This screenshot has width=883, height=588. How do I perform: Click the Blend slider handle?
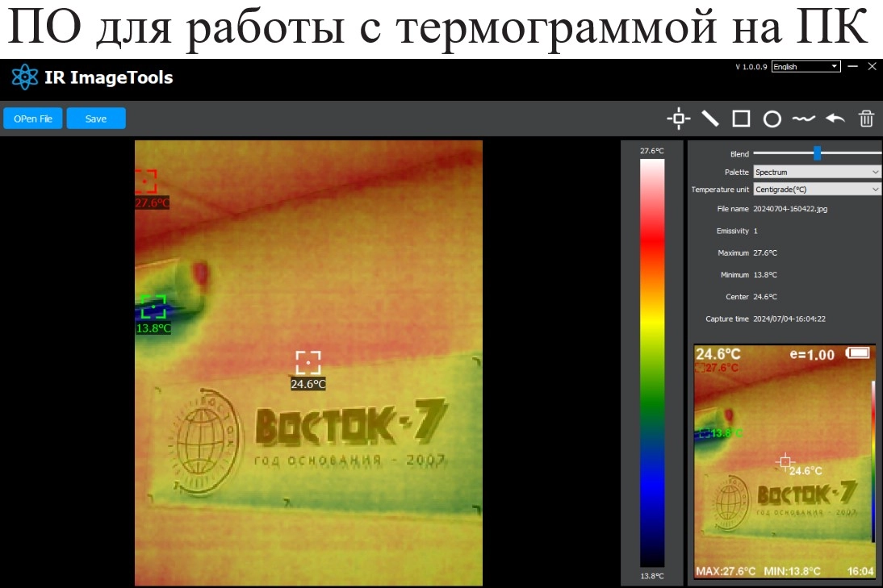pyautogui.click(x=817, y=153)
